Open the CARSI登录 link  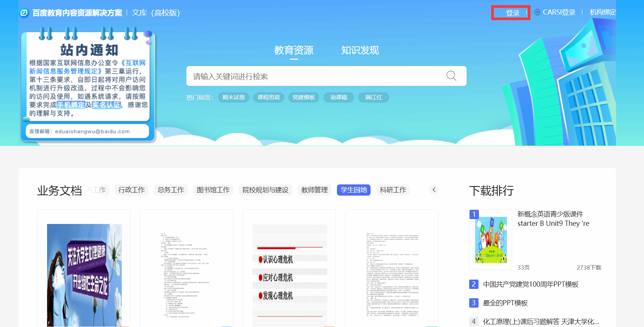pyautogui.click(x=559, y=12)
